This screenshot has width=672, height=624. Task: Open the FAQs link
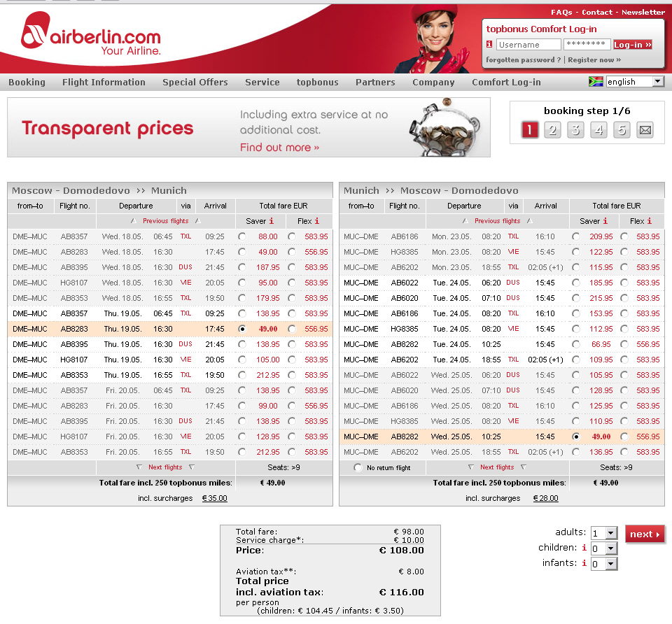[561, 12]
